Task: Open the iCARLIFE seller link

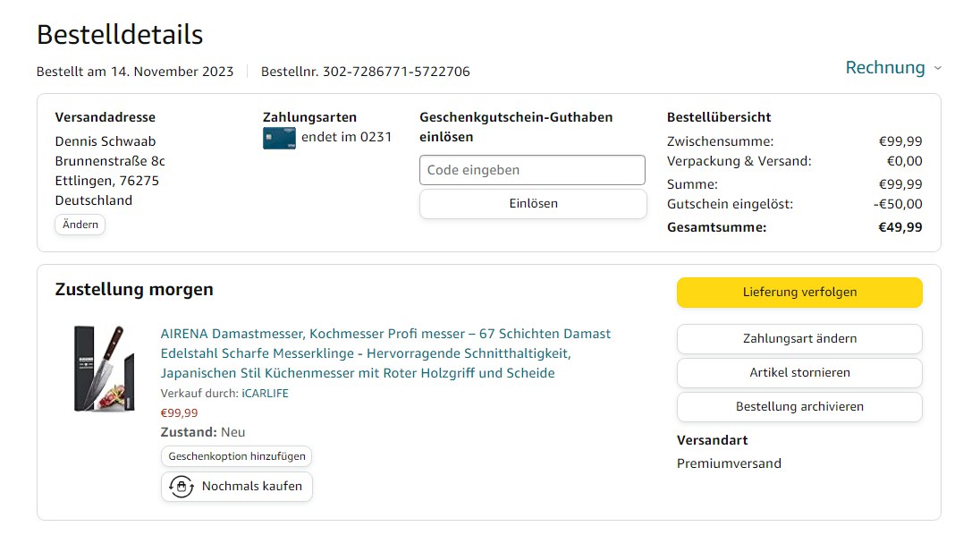Action: tap(265, 394)
